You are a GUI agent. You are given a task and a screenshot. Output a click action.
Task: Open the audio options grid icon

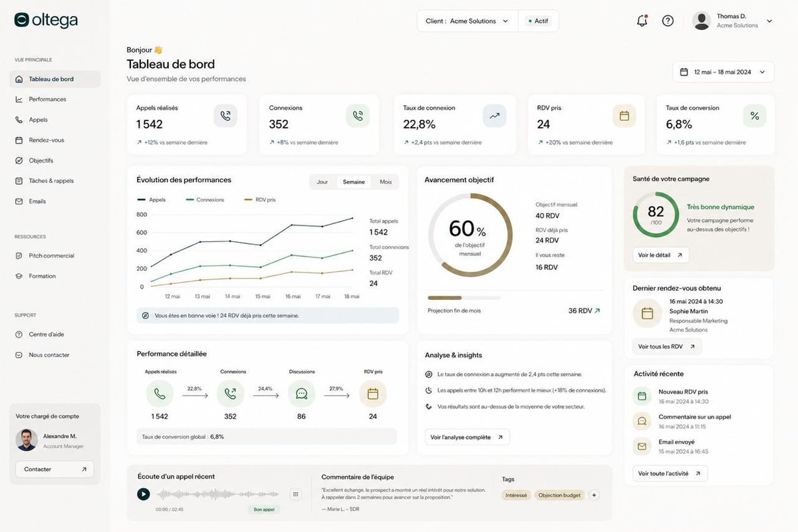(295, 494)
